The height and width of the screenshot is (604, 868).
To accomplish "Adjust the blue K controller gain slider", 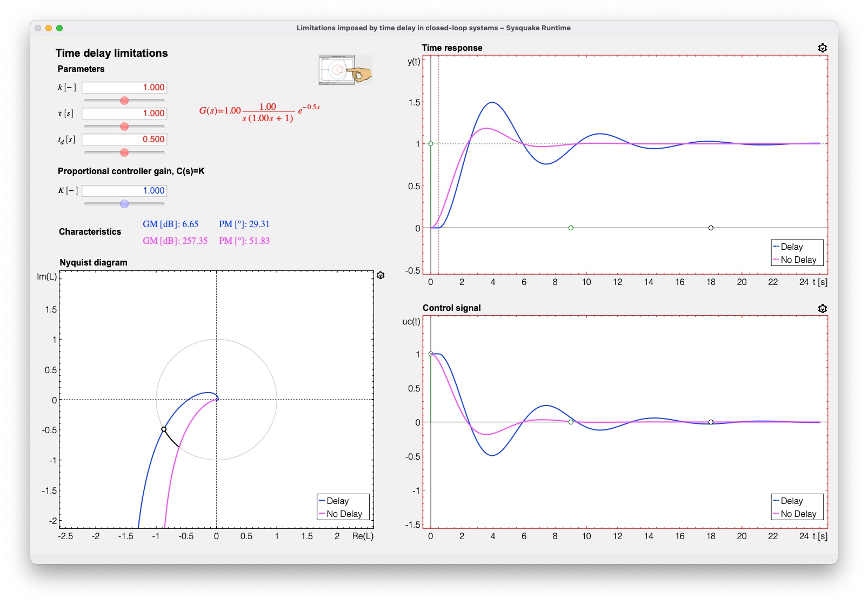I will pos(124,203).
